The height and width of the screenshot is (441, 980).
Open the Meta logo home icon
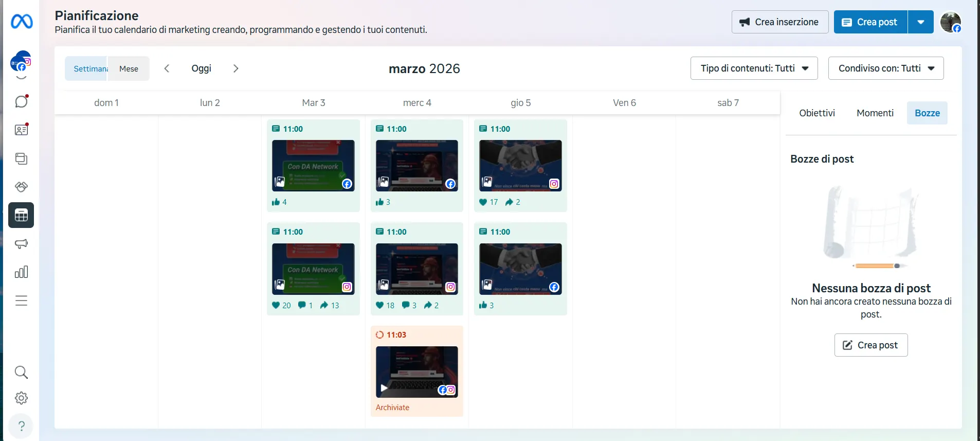pyautogui.click(x=22, y=22)
